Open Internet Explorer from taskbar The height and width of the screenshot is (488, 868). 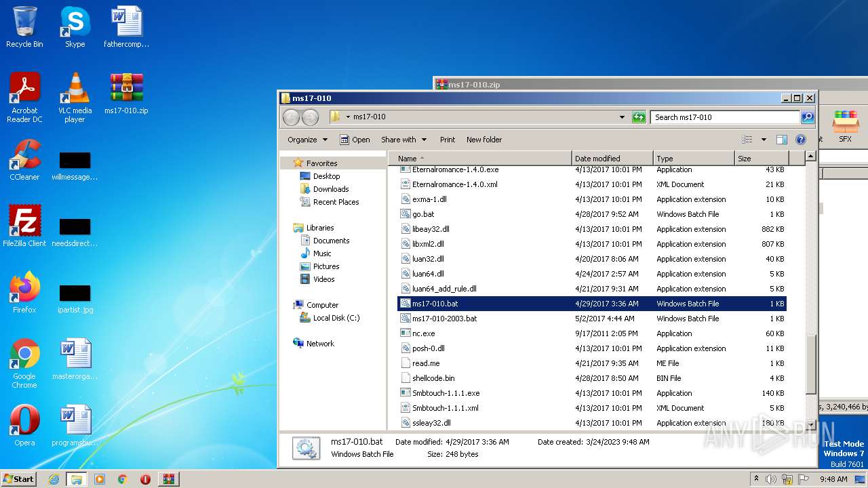(x=54, y=479)
